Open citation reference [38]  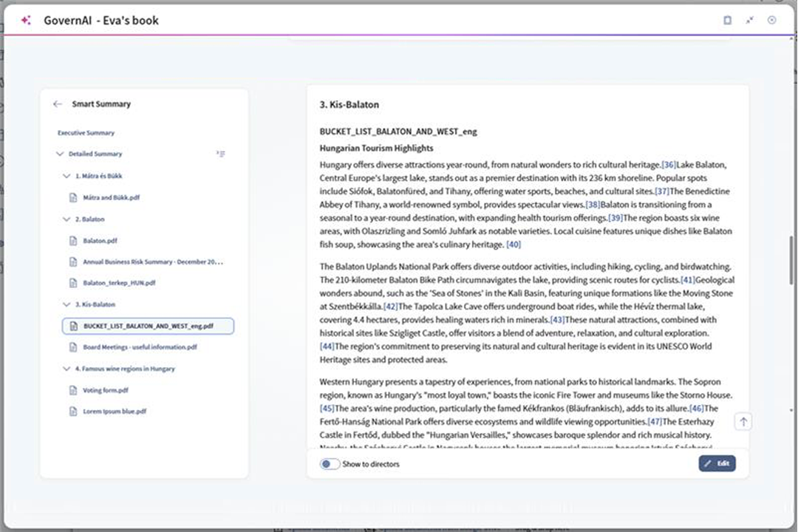pos(593,204)
